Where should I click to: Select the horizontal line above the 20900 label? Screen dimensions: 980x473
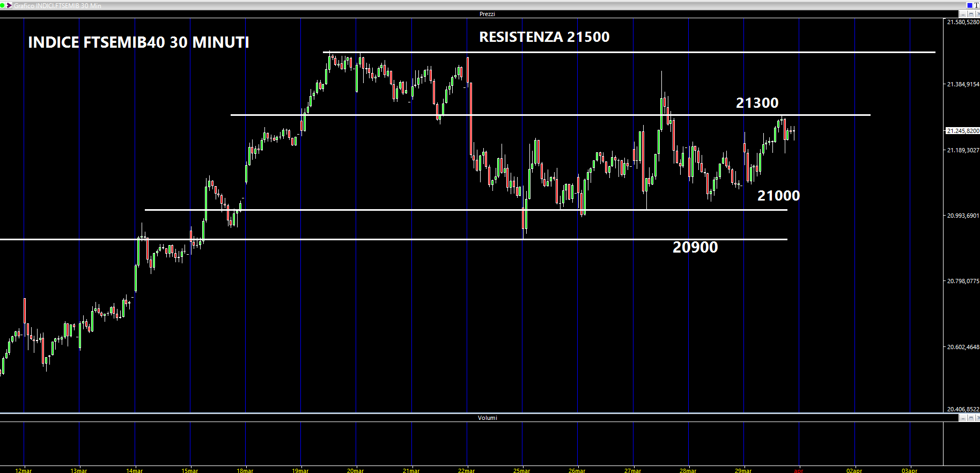point(394,239)
